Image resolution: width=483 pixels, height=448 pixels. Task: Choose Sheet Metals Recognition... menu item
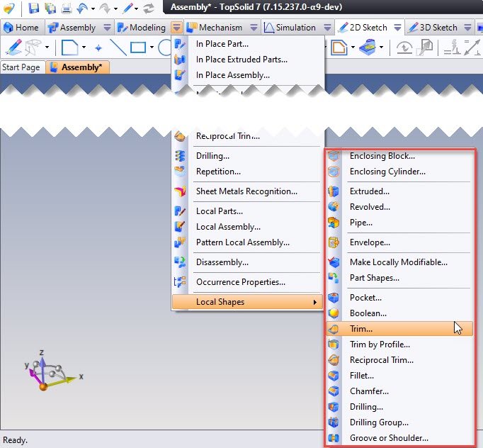248,191
